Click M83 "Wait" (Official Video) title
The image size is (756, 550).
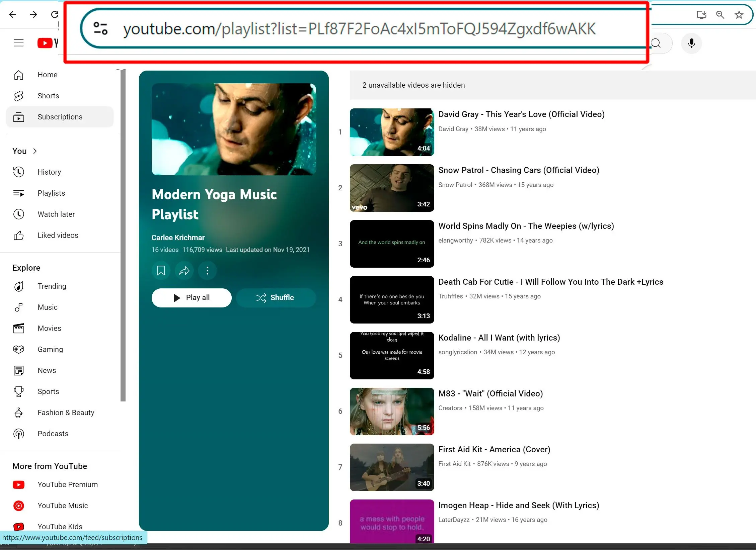[490, 393]
